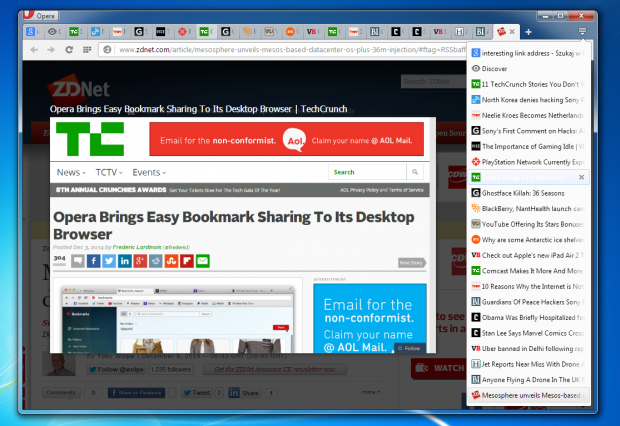The height and width of the screenshot is (426, 620).
Task: Click the Forward navigation arrow
Action: [51, 49]
